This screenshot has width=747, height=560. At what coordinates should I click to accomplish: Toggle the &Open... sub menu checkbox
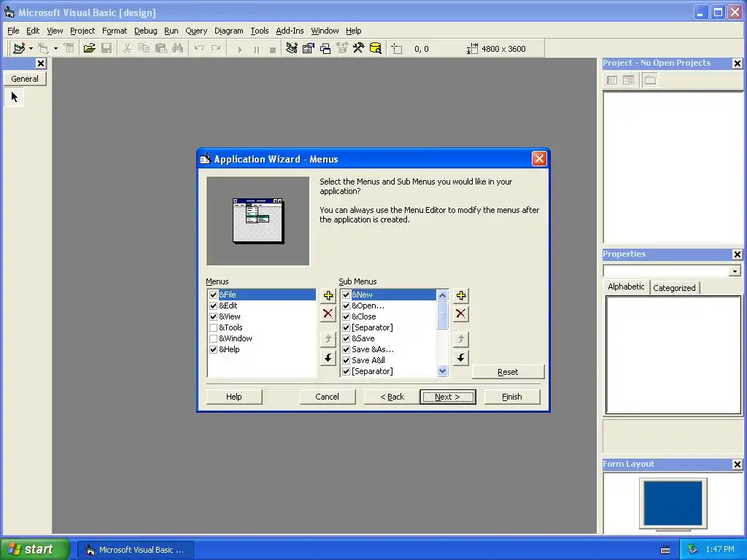pos(347,306)
